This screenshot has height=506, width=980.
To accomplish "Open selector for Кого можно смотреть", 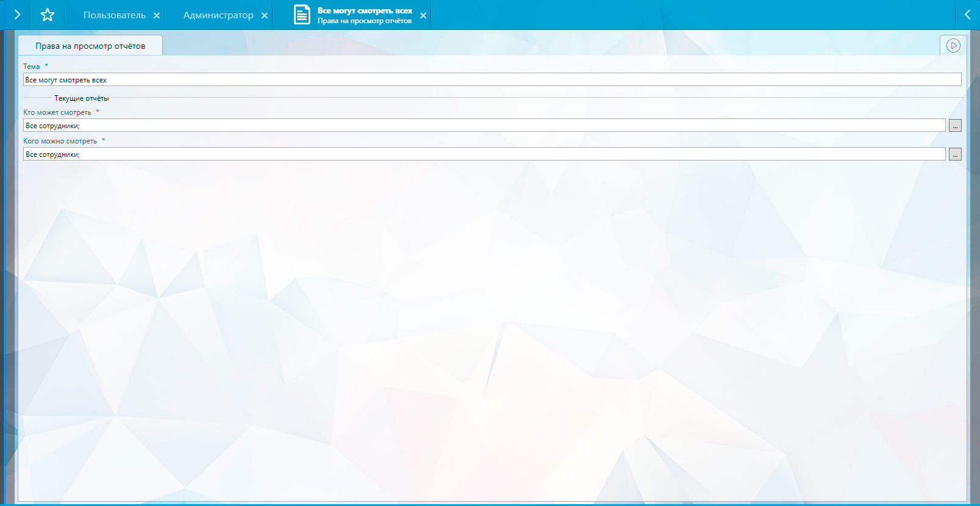I will point(955,154).
